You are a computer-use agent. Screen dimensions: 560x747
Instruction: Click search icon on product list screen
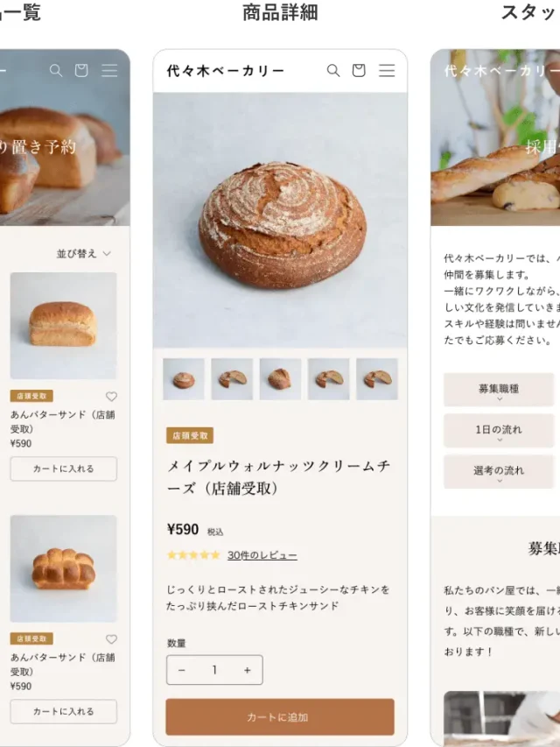coord(56,71)
